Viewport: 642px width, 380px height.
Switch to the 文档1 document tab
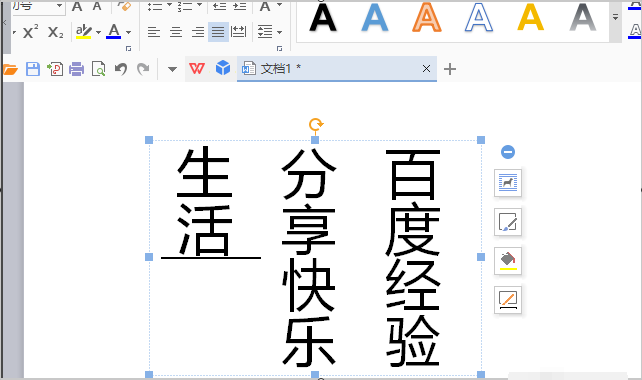tap(337, 68)
